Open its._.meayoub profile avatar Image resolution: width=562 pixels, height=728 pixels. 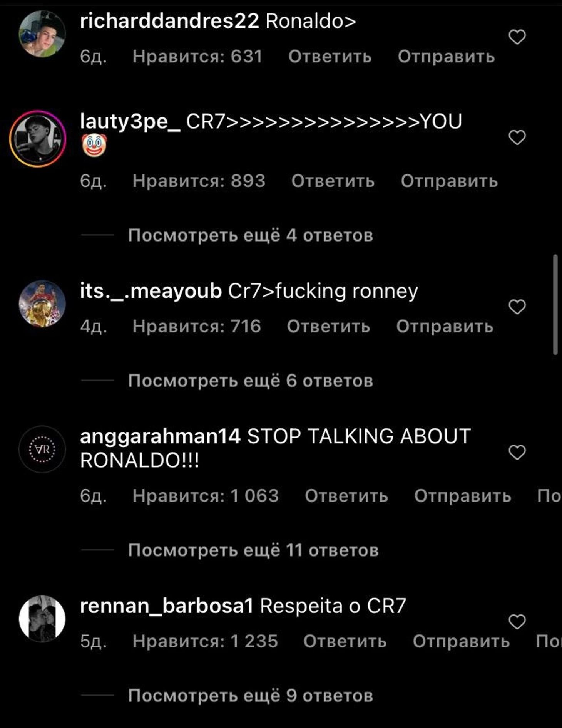(x=42, y=304)
